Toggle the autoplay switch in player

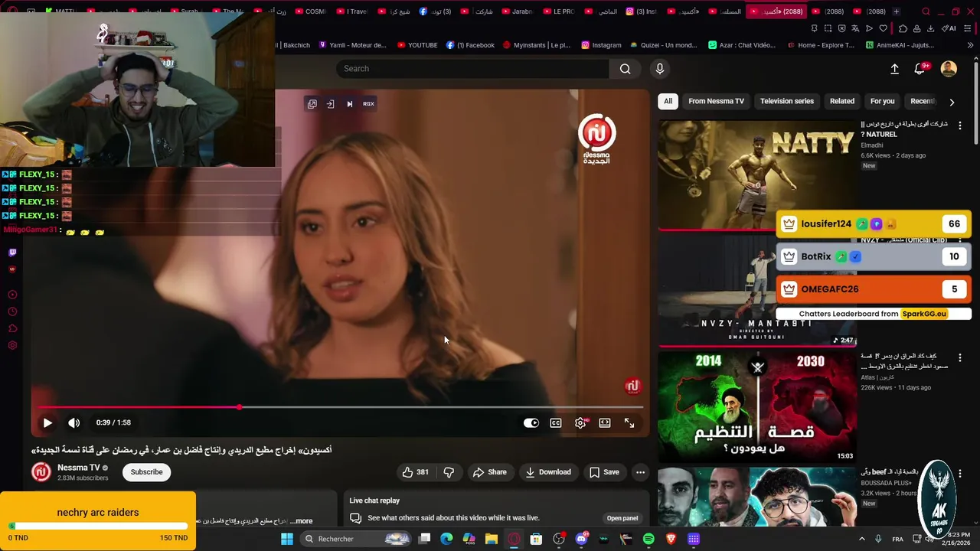[x=531, y=422]
